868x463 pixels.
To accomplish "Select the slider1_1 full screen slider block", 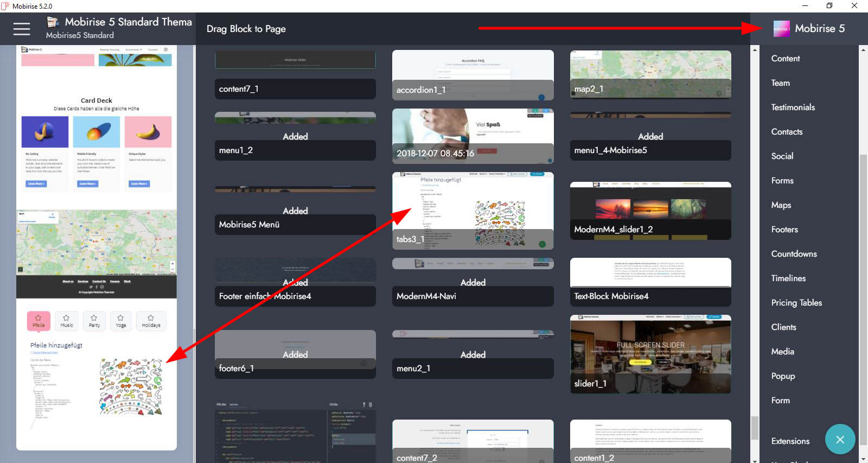I will pos(650,354).
